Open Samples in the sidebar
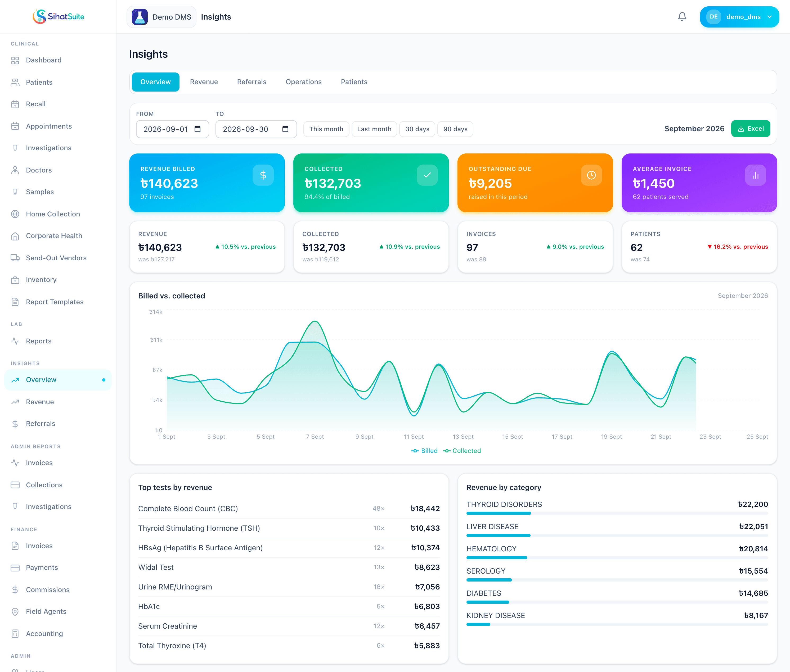 pyautogui.click(x=58, y=192)
